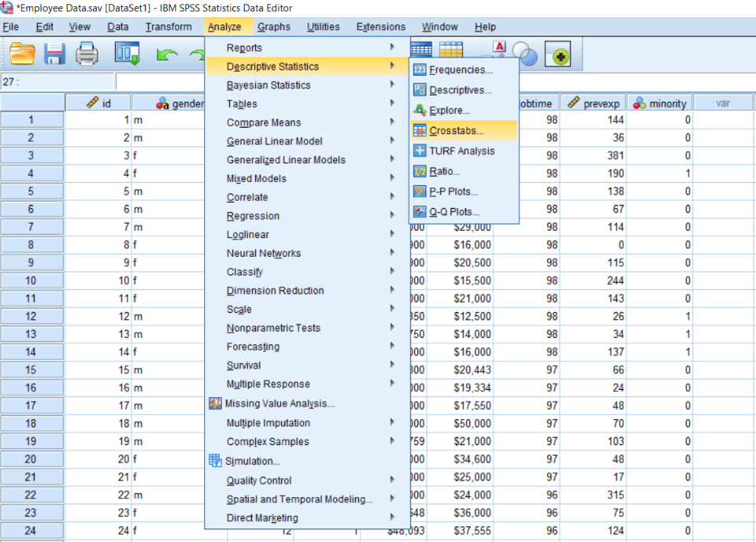Click the green plus toolbar icon
Viewport: 756px width, 542px height.
click(x=558, y=54)
